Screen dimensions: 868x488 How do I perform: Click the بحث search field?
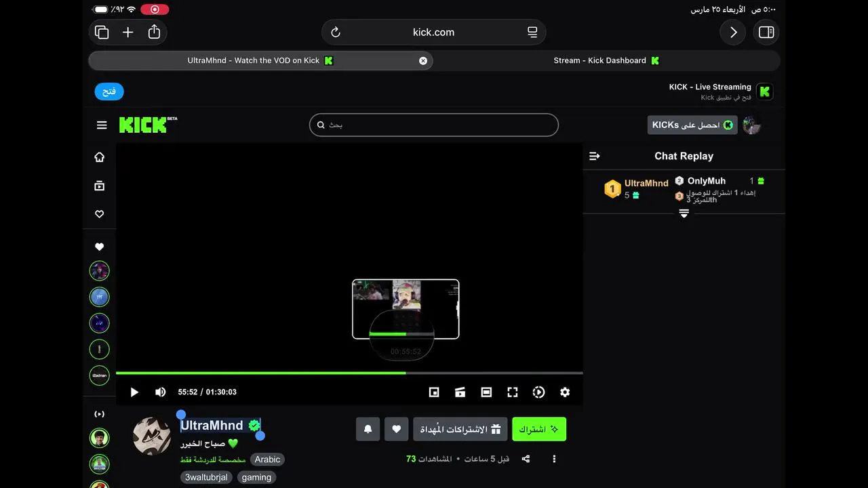tap(434, 125)
